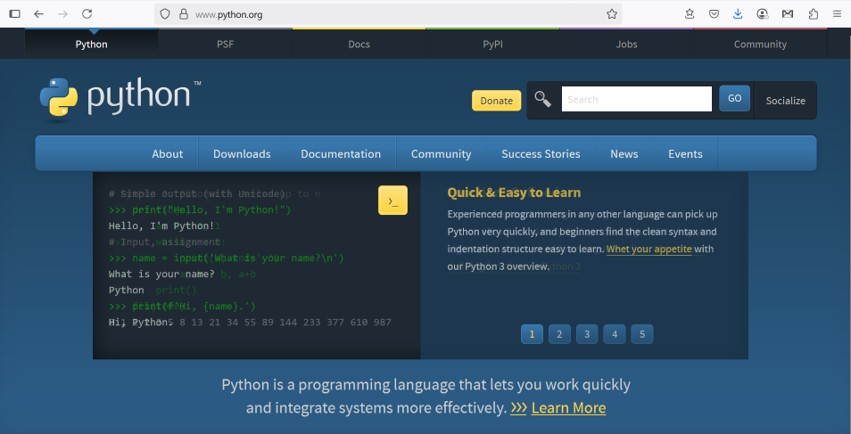Select the PyPI top tab
This screenshot has height=434, width=851.
(x=493, y=44)
